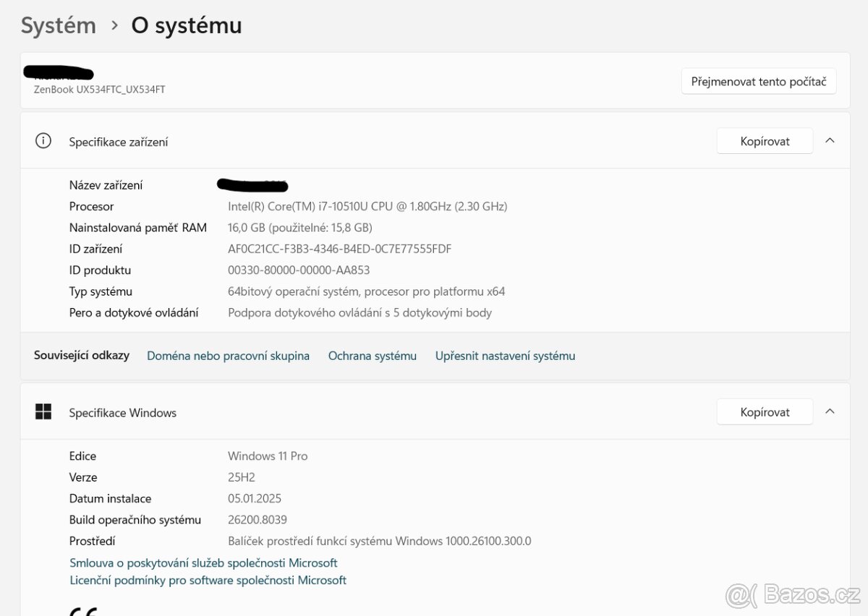Image resolution: width=868 pixels, height=616 pixels.
Task: Click Přejmenovat tento počítač
Action: [x=758, y=81]
